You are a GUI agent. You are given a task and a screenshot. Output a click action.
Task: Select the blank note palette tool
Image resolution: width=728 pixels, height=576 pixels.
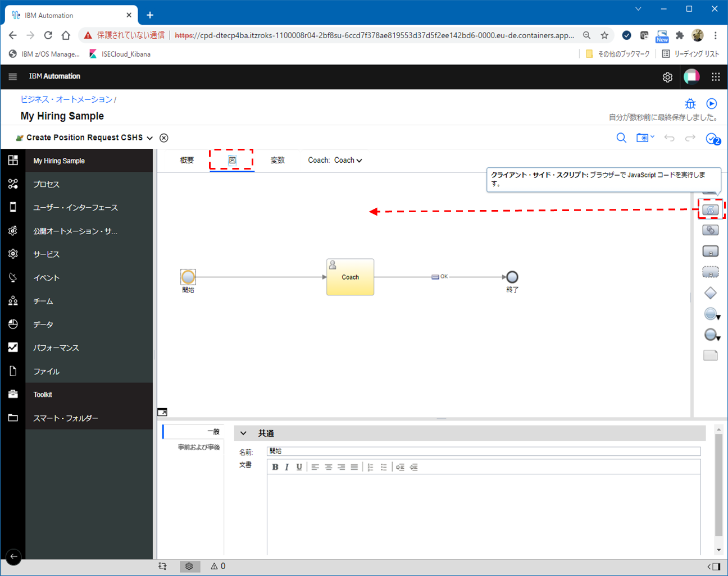point(711,355)
